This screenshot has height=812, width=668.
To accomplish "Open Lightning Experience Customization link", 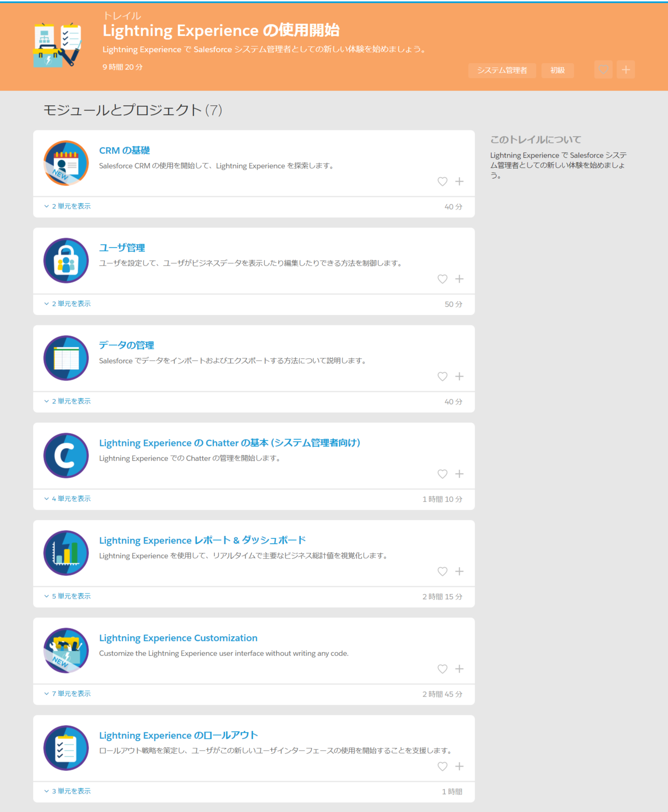I will (178, 638).
